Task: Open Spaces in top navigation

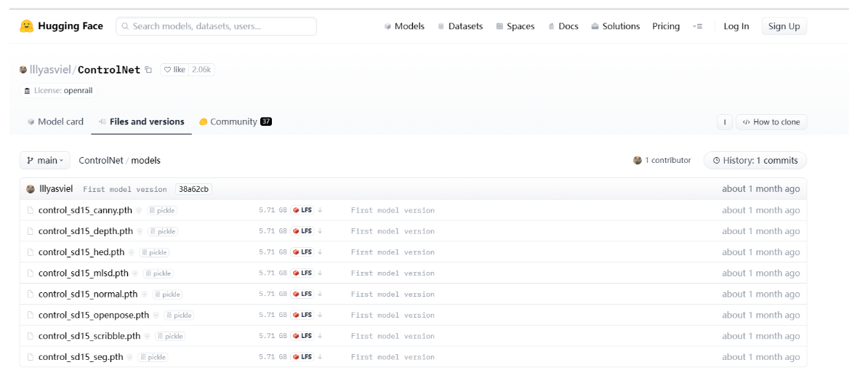Action: tap(515, 26)
